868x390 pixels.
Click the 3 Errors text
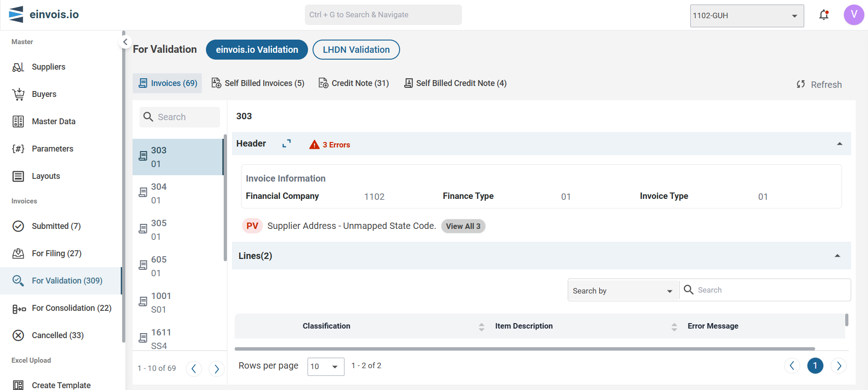point(336,145)
